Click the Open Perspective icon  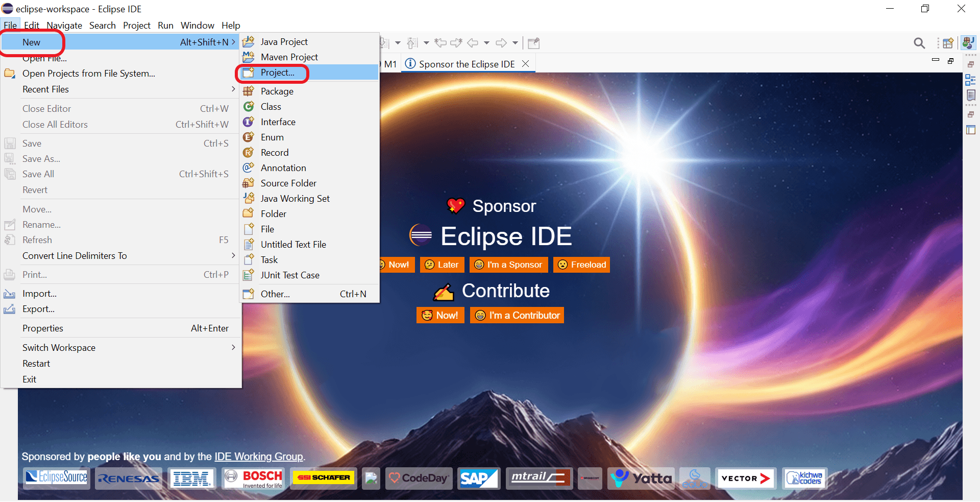[948, 43]
